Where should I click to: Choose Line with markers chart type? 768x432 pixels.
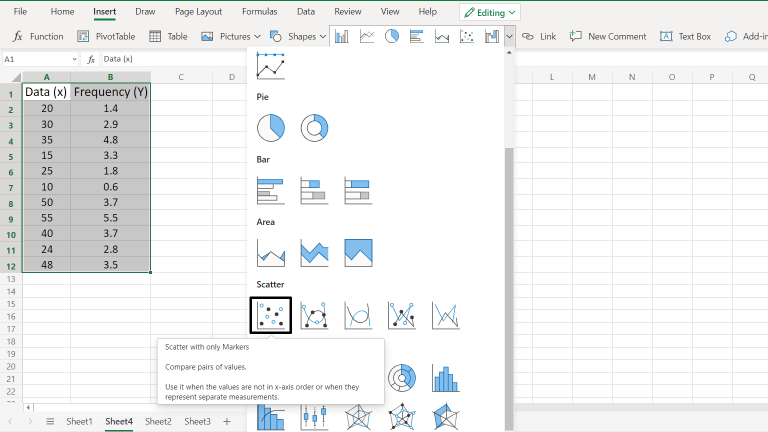(x=270, y=66)
